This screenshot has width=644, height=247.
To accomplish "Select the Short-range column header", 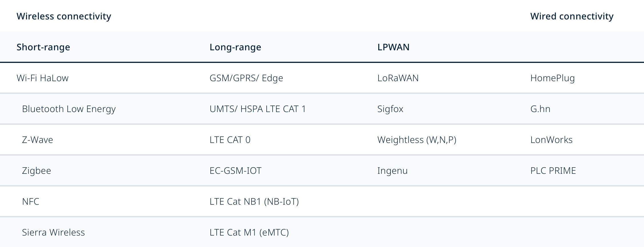I will tap(43, 47).
